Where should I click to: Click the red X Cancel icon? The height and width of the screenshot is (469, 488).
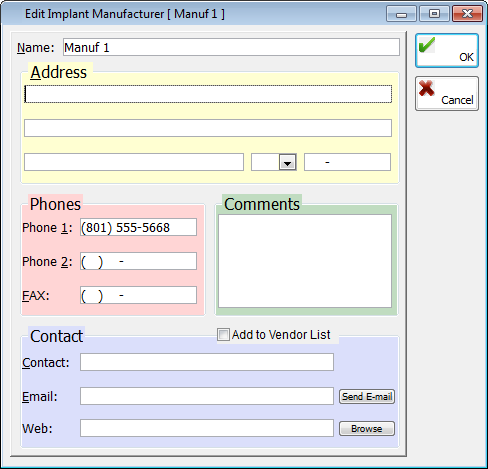(x=427, y=88)
